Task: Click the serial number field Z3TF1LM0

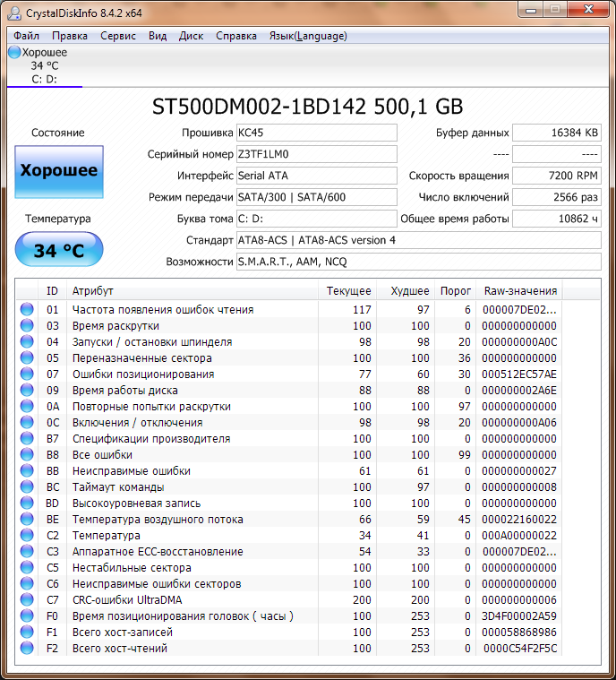Action: point(316,154)
